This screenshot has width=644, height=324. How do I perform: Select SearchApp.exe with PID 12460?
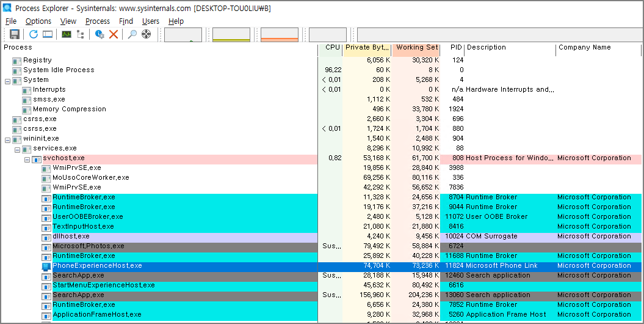click(79, 276)
